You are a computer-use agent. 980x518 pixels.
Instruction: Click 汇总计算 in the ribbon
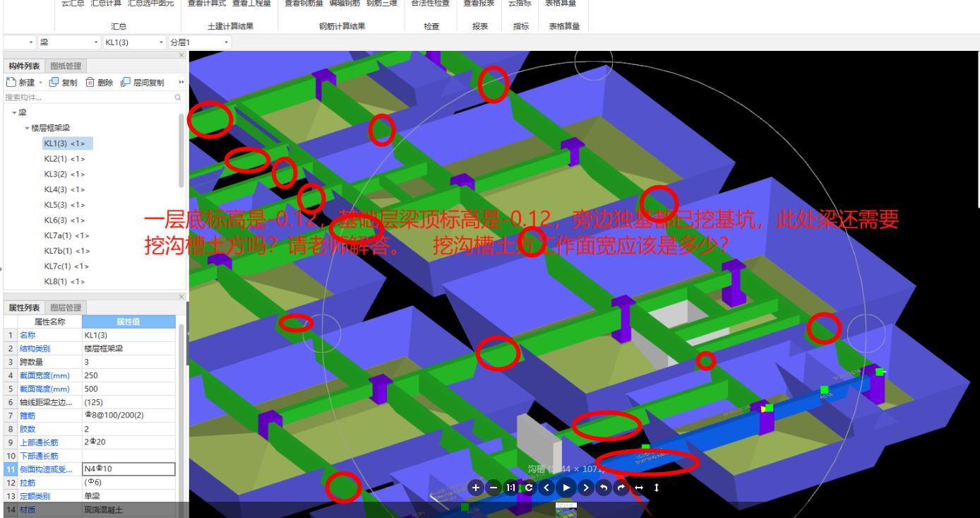click(x=106, y=4)
